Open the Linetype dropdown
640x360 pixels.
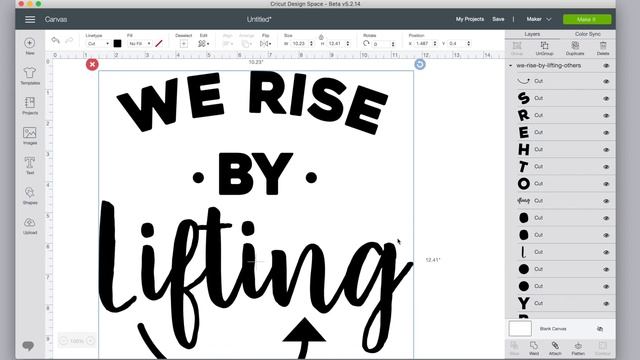point(98,44)
